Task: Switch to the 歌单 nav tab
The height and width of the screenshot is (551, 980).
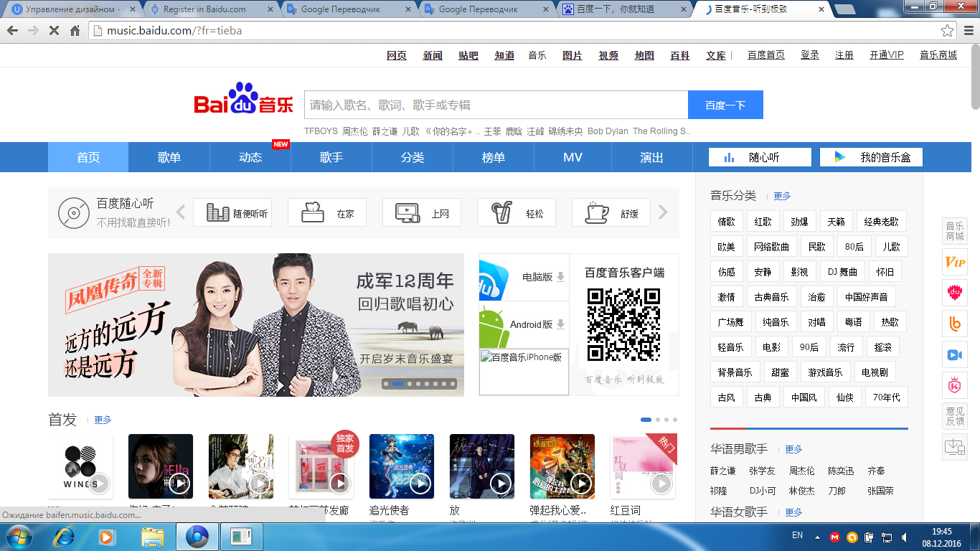Action: pos(169,157)
